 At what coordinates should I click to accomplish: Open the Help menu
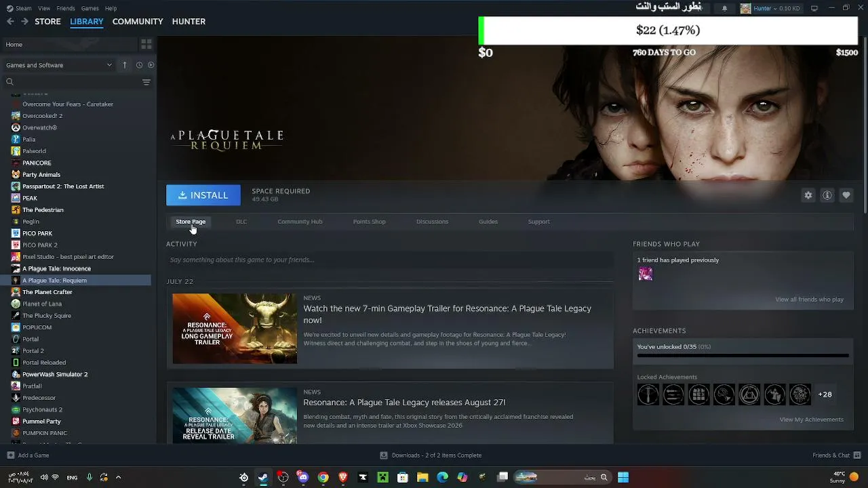tap(111, 8)
